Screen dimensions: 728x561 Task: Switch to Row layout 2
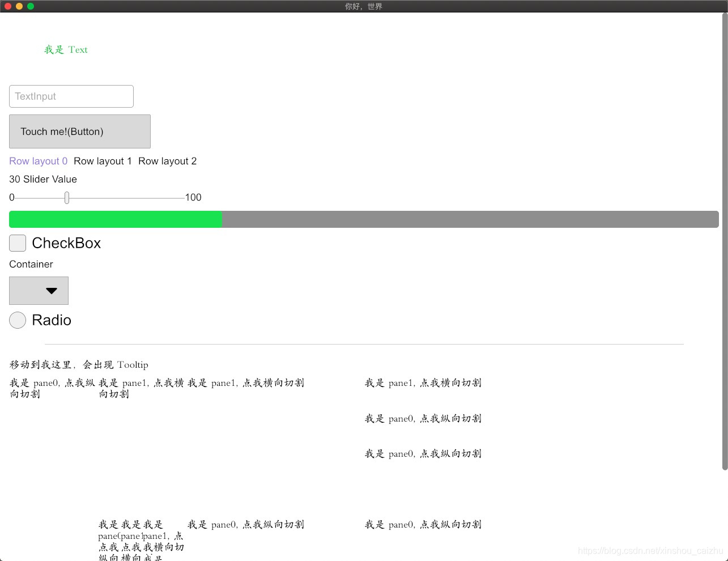pos(167,161)
